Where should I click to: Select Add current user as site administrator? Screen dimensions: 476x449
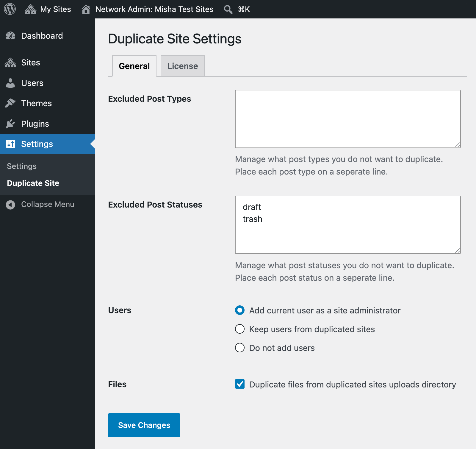tap(240, 310)
